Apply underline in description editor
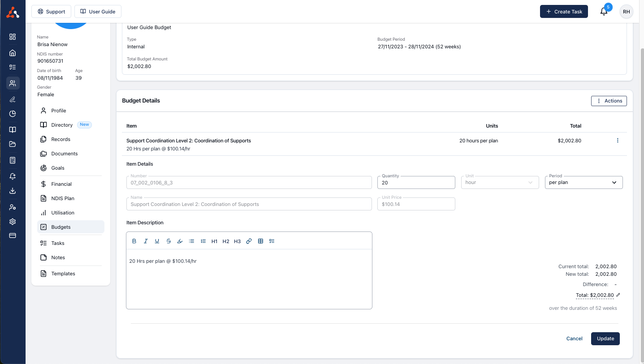Viewport: 644px width, 364px height. pyautogui.click(x=157, y=241)
